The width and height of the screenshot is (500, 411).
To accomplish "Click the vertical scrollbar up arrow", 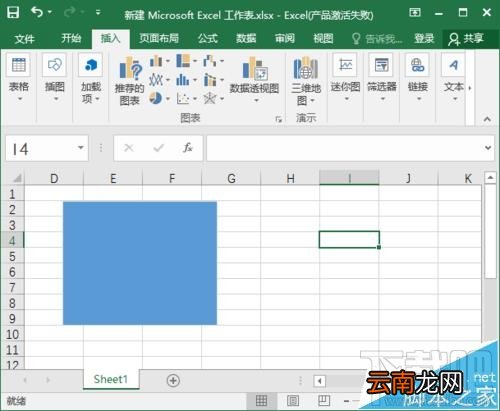I will (490, 178).
